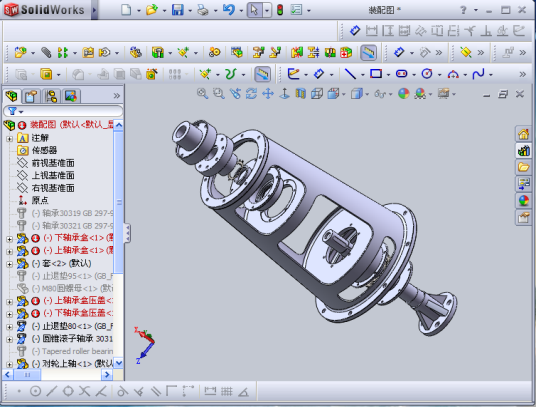
Task: Open the filter dropdown arrow
Action: (21, 112)
